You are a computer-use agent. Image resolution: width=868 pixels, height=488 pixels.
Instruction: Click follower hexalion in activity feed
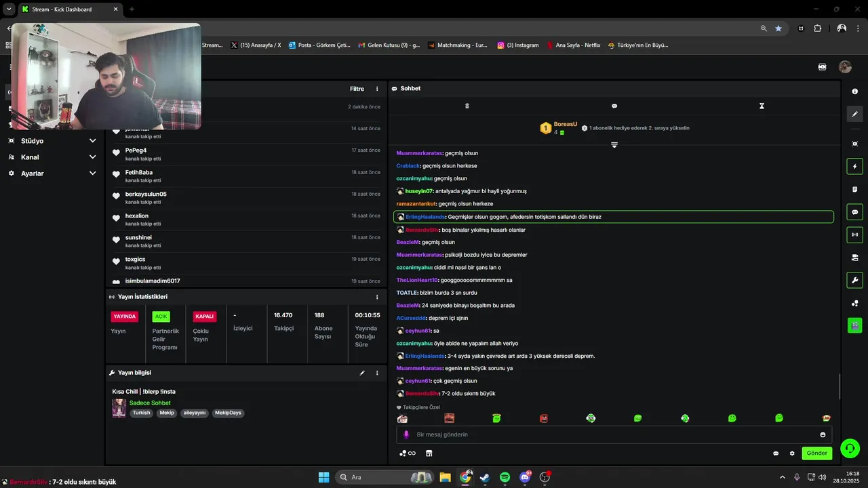(x=137, y=216)
